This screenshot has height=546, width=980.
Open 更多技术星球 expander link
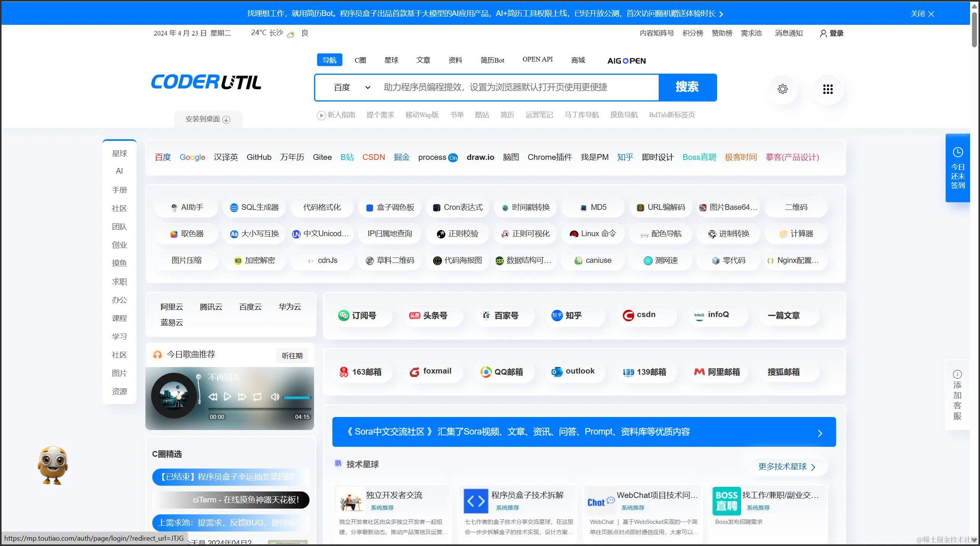coord(787,467)
